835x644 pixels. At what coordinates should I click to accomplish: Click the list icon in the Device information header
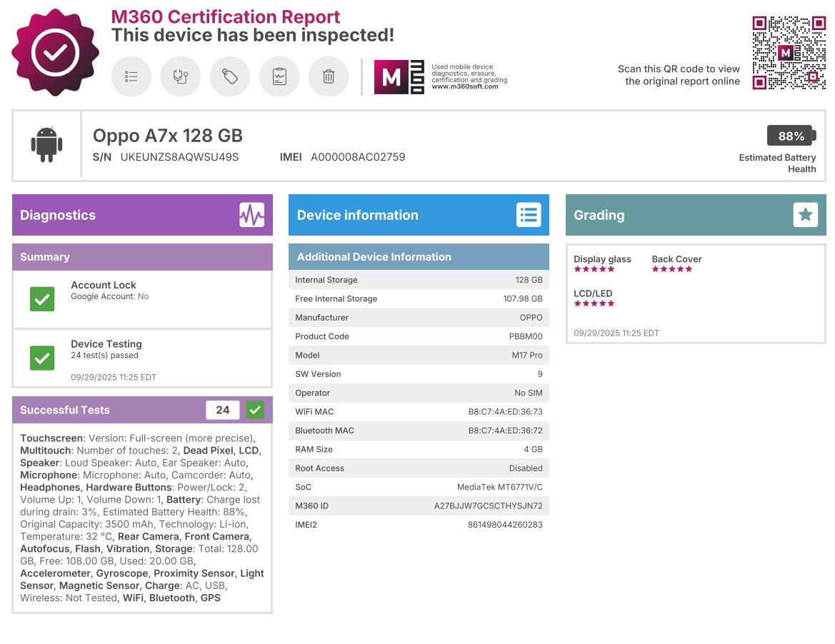tap(529, 215)
